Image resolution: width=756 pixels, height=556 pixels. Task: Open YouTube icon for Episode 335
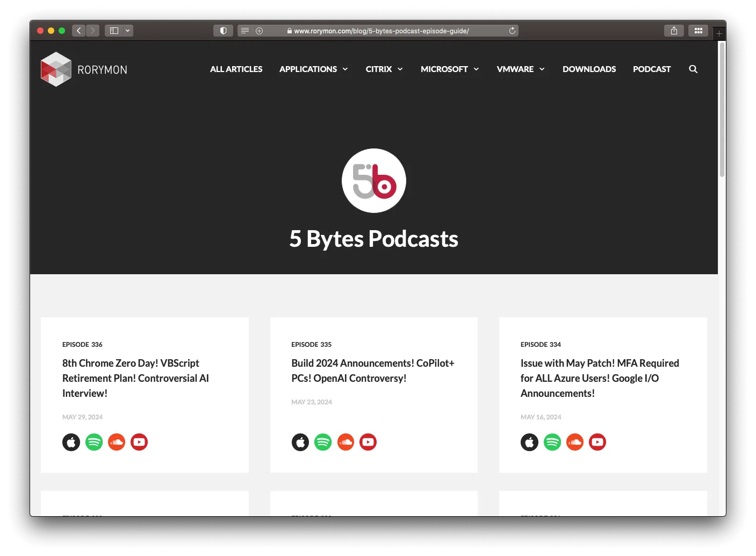click(368, 442)
